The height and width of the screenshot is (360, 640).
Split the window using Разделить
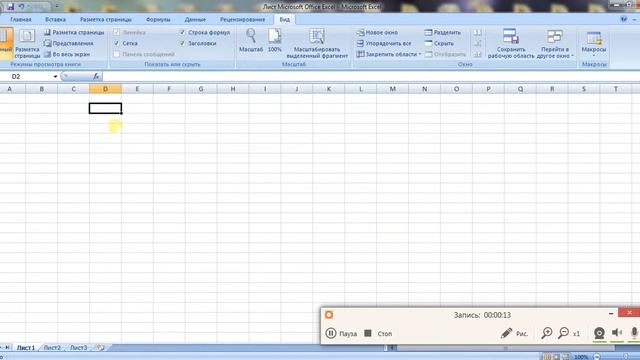tap(442, 32)
